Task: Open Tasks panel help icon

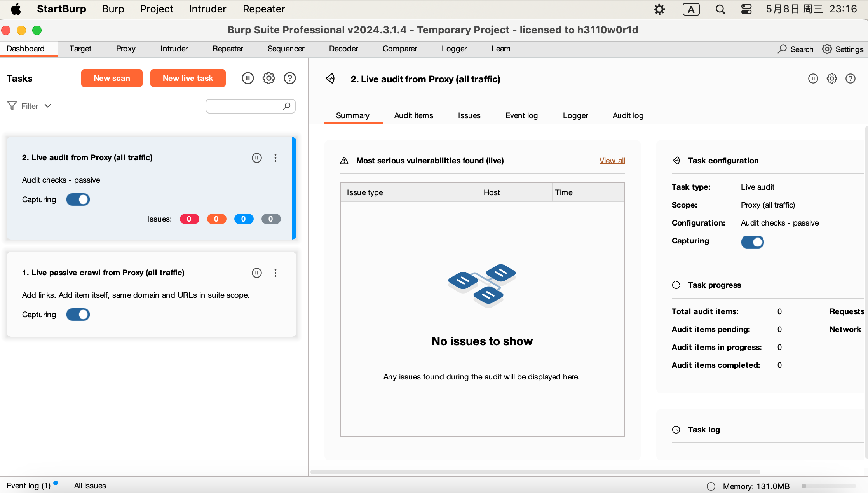Action: [x=289, y=78]
